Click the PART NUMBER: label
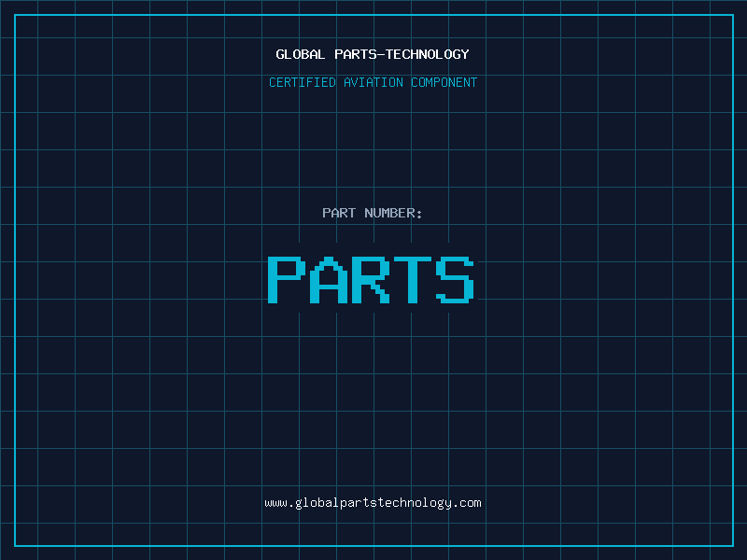 [x=373, y=213]
